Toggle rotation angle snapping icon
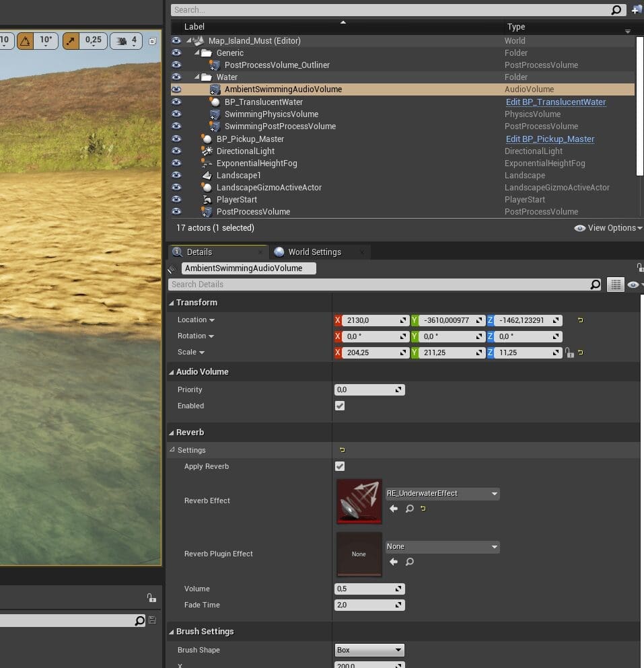 26,40
